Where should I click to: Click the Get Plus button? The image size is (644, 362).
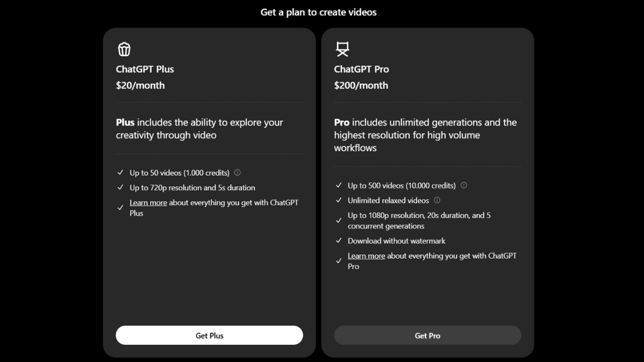coord(209,335)
